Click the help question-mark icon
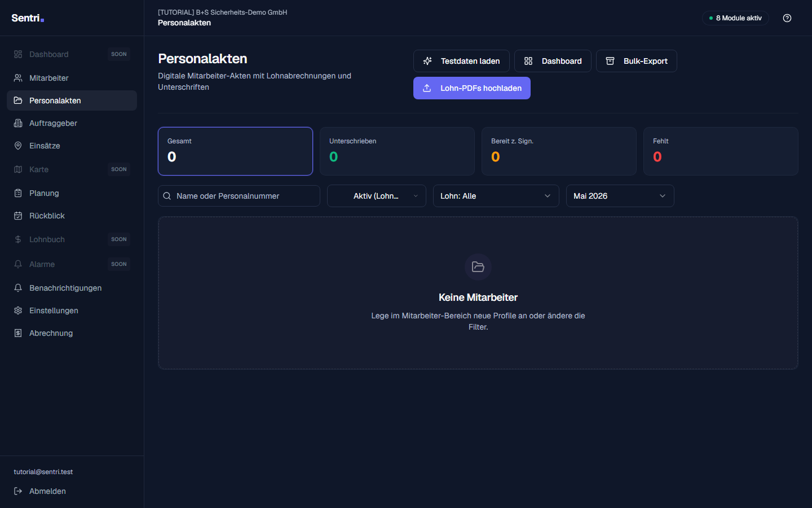 [787, 18]
